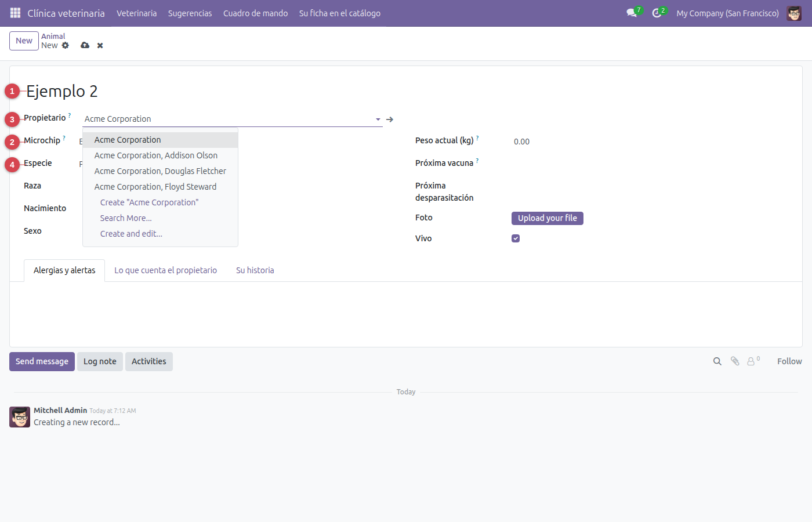This screenshot has width=812, height=522.
Task: Click help mark next to Peso actual
Action: coord(477,138)
